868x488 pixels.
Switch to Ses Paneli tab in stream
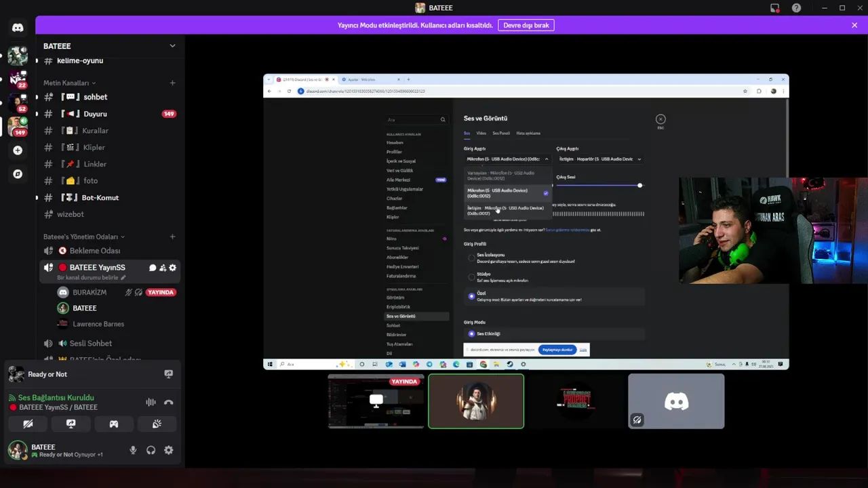pyautogui.click(x=501, y=134)
